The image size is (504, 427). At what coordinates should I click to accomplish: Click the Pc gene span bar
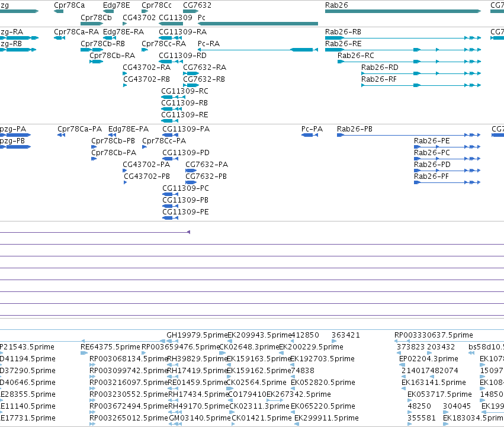[258, 24]
